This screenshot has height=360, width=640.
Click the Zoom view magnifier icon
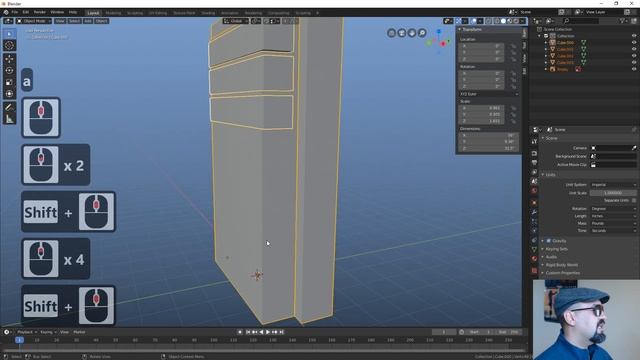tap(422, 33)
